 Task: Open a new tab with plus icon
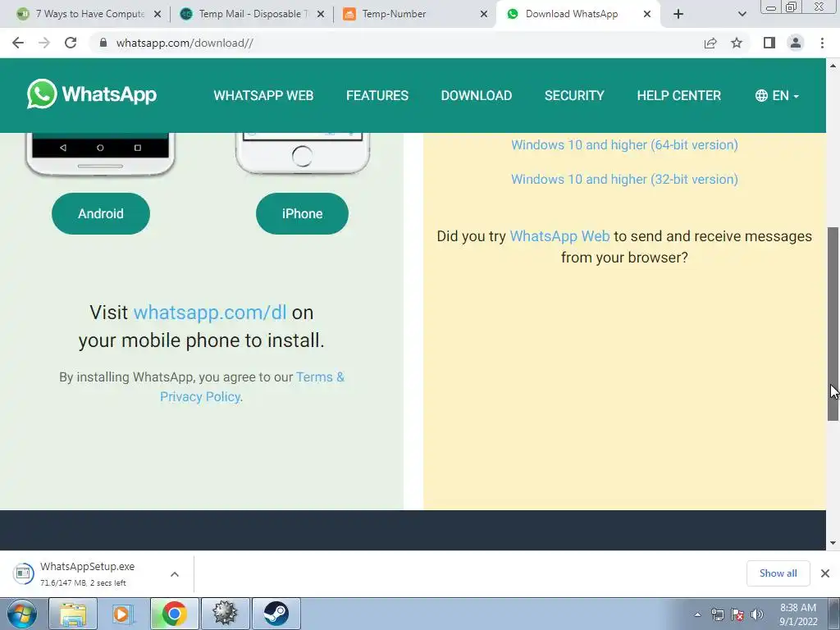(x=678, y=14)
